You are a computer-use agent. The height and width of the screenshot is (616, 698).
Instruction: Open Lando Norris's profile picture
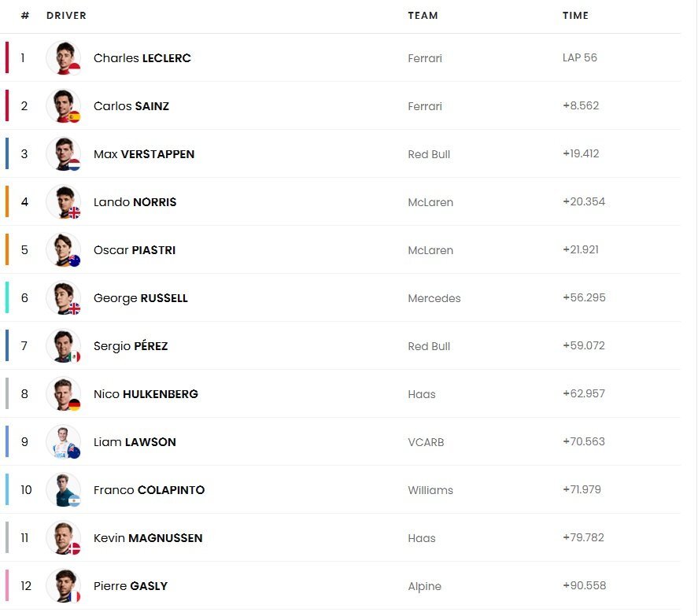point(64,202)
